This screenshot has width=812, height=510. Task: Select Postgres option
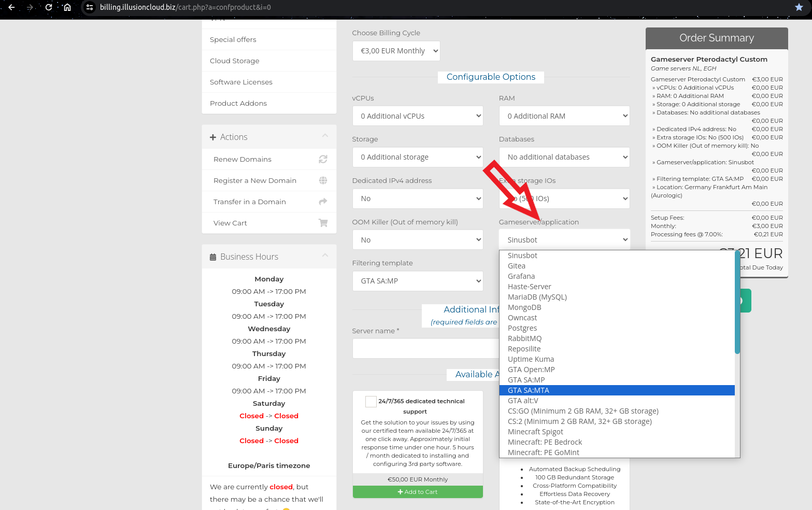coord(617,328)
